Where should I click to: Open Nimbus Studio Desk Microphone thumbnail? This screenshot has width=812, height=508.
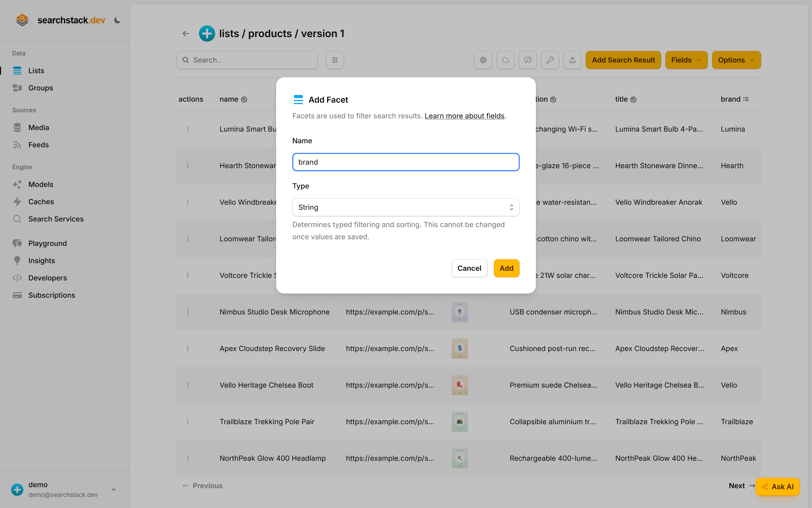pyautogui.click(x=459, y=312)
